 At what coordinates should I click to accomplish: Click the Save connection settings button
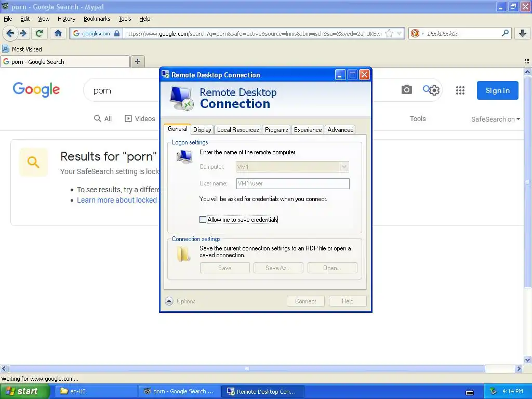[224, 268]
